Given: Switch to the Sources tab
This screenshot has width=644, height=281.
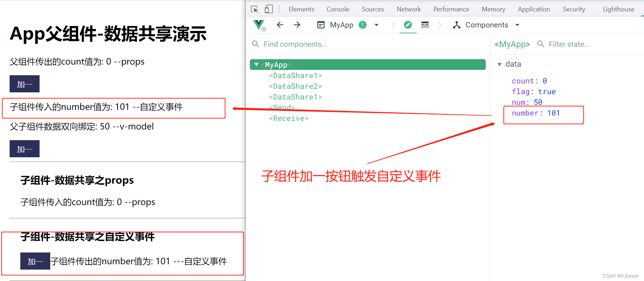Looking at the screenshot, I should point(373,9).
